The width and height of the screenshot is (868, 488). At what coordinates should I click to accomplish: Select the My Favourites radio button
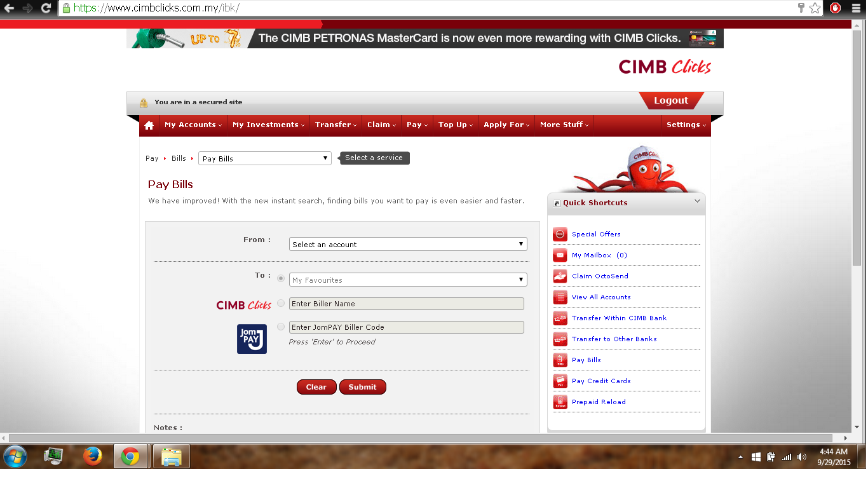tap(281, 278)
